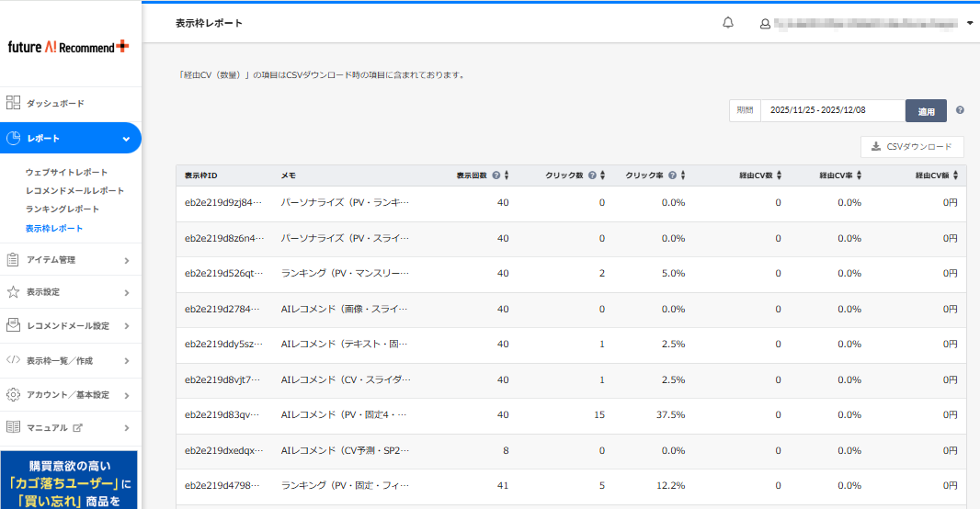
Task: Click the help icon beside クリック数 header
Action: point(592,175)
